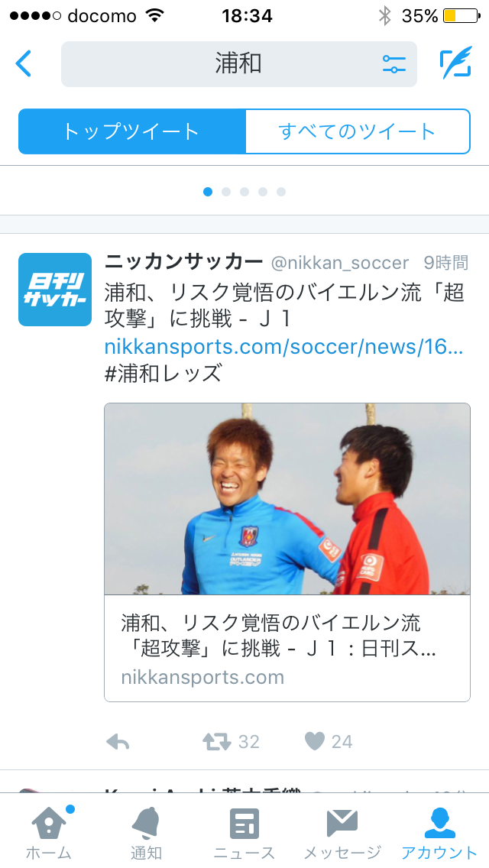Image resolution: width=489 pixels, height=868 pixels.
Task: Edit the 浦和 search field
Action: (x=238, y=64)
